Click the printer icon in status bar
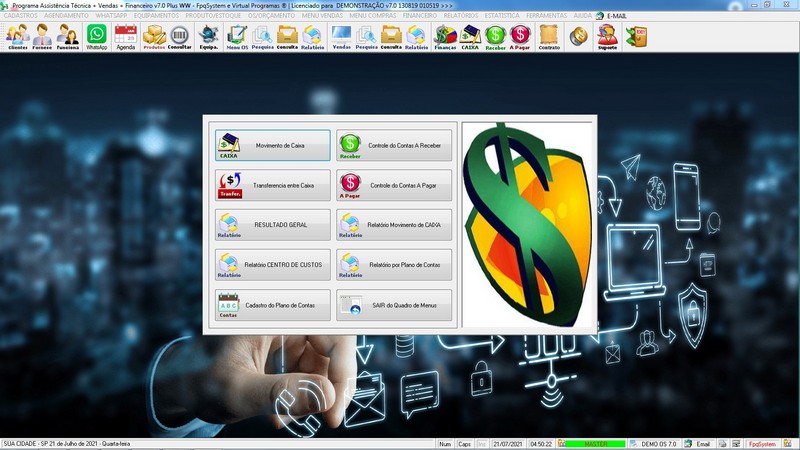 (722, 444)
